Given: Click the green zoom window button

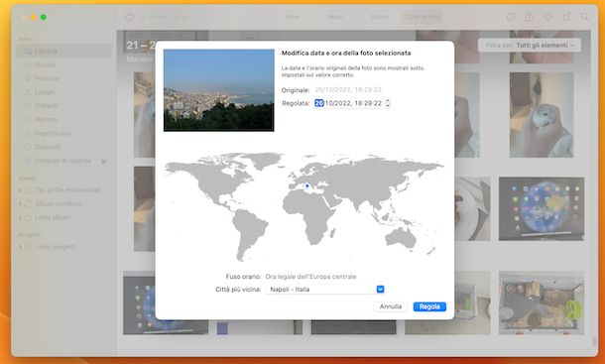Looking at the screenshot, I should (44, 17).
